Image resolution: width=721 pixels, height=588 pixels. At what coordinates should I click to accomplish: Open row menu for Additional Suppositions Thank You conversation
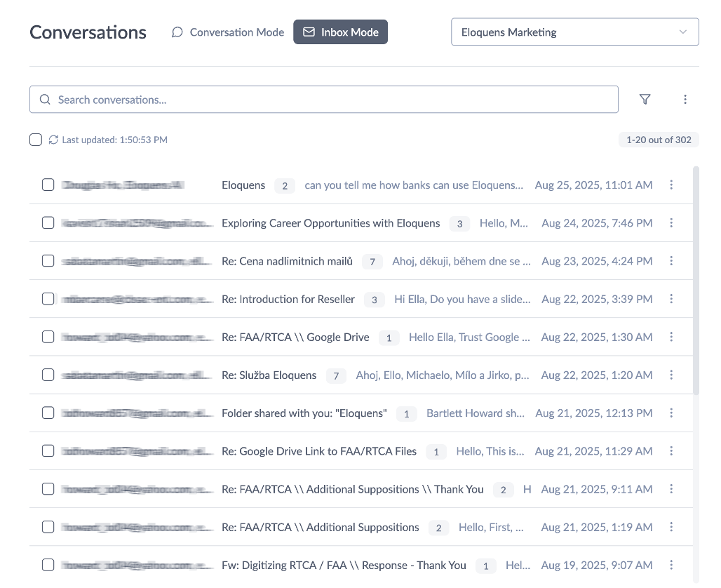(671, 488)
